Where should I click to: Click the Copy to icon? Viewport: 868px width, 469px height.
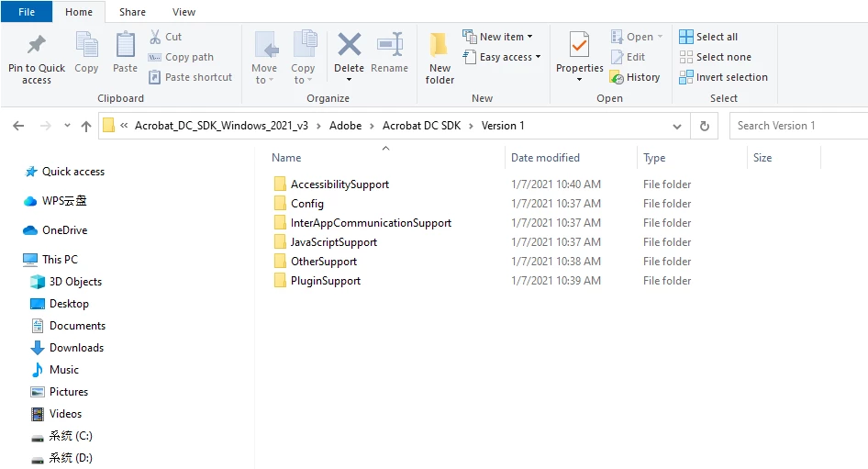pyautogui.click(x=305, y=44)
